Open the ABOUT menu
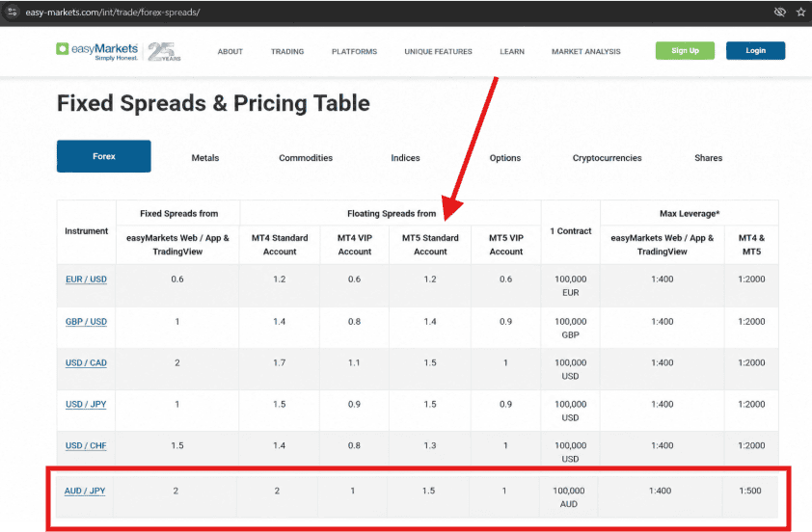Viewport: 812px width, 532px height. tap(230, 51)
